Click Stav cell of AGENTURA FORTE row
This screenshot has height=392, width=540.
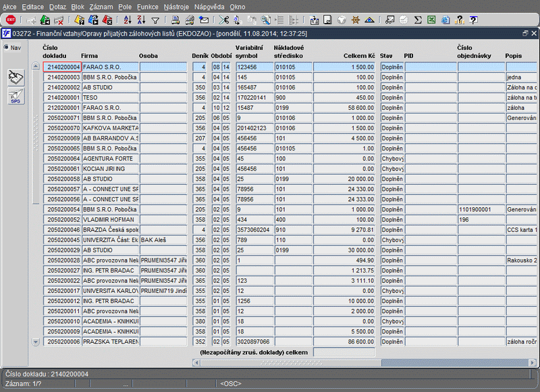(392, 159)
